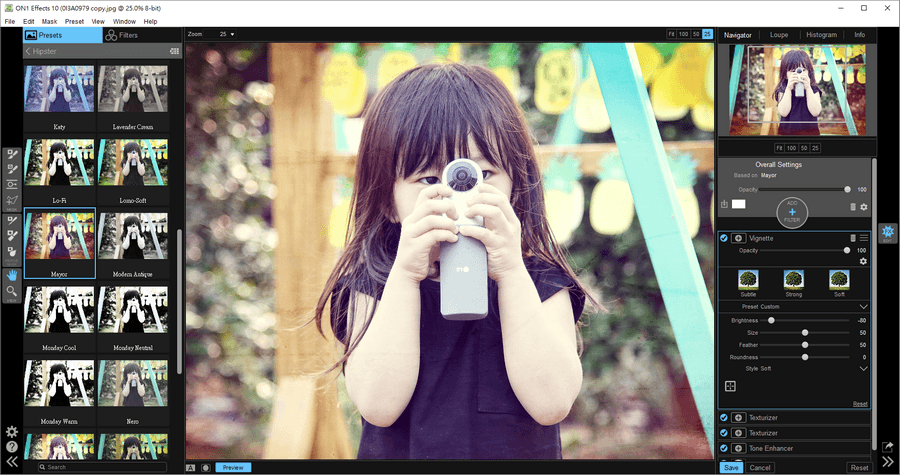Select the Hand pan tool
This screenshot has width=900, height=475.
coord(12,276)
